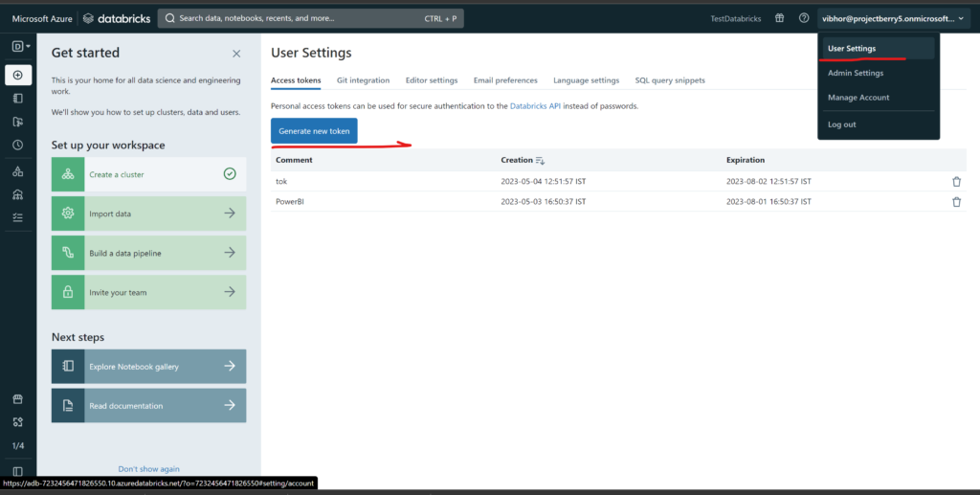
Task: Click the tok token comment cell
Action: click(x=281, y=181)
